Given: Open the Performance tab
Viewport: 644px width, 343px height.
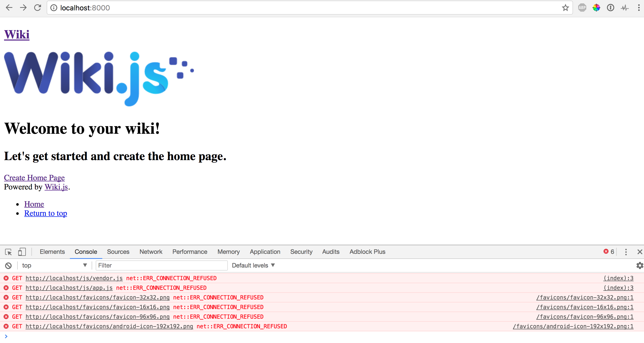Looking at the screenshot, I should coord(190,252).
